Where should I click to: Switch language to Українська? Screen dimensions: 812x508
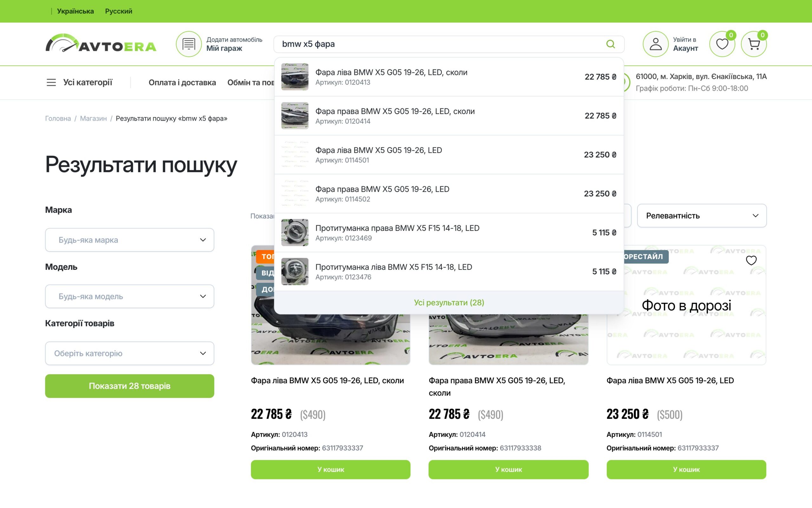75,11
